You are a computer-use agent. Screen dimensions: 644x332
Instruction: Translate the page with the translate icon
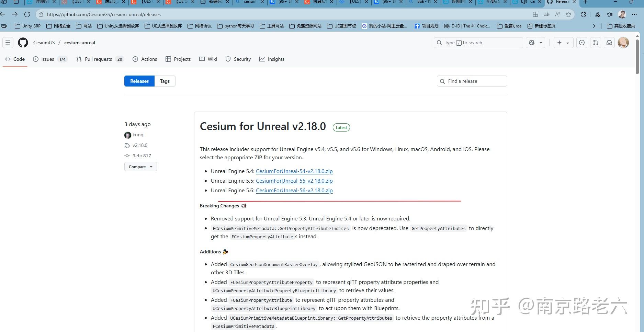point(546,14)
